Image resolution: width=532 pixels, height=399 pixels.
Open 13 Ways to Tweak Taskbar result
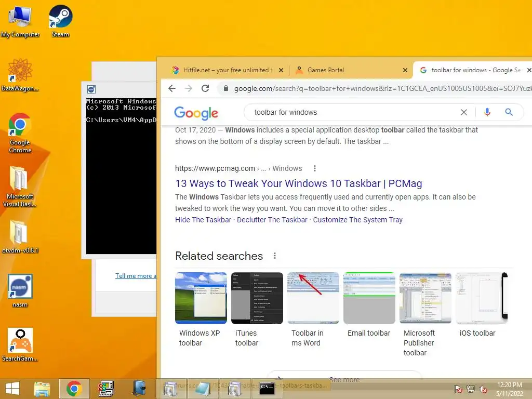click(x=299, y=183)
